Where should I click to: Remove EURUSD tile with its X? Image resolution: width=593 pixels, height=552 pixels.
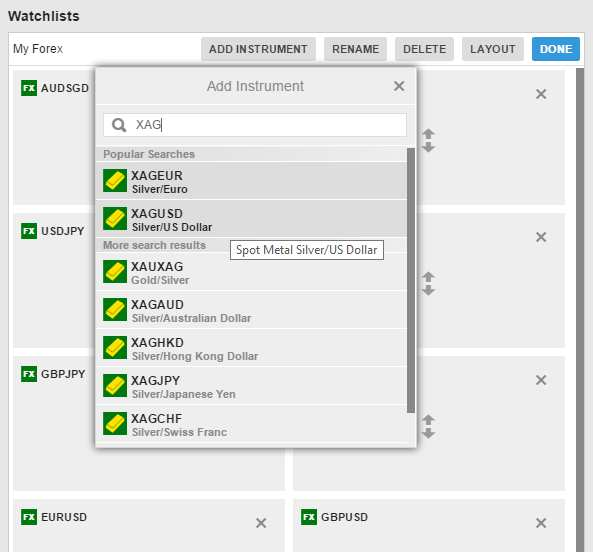click(x=261, y=523)
